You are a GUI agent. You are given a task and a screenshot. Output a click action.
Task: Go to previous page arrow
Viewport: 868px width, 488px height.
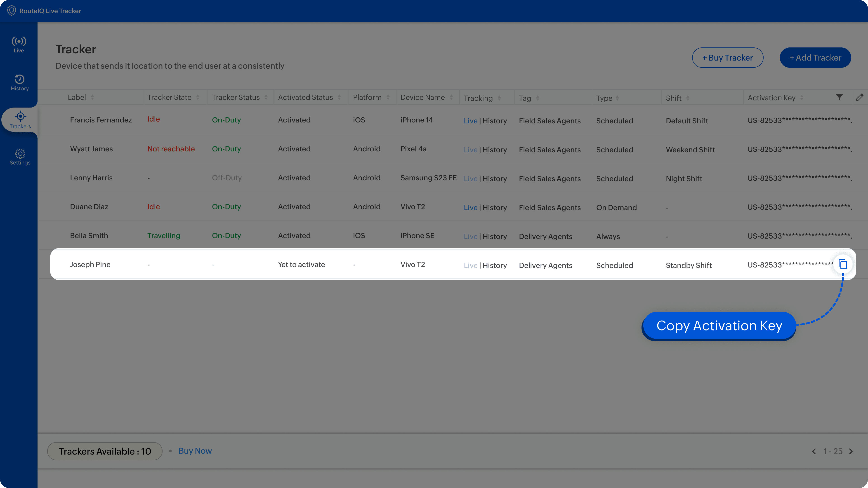pyautogui.click(x=814, y=451)
